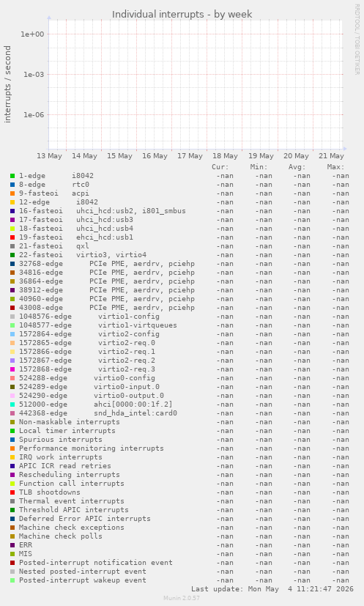Click the graph title Individual interrupts - by week
This screenshot has height=606, width=364.
coord(182,15)
